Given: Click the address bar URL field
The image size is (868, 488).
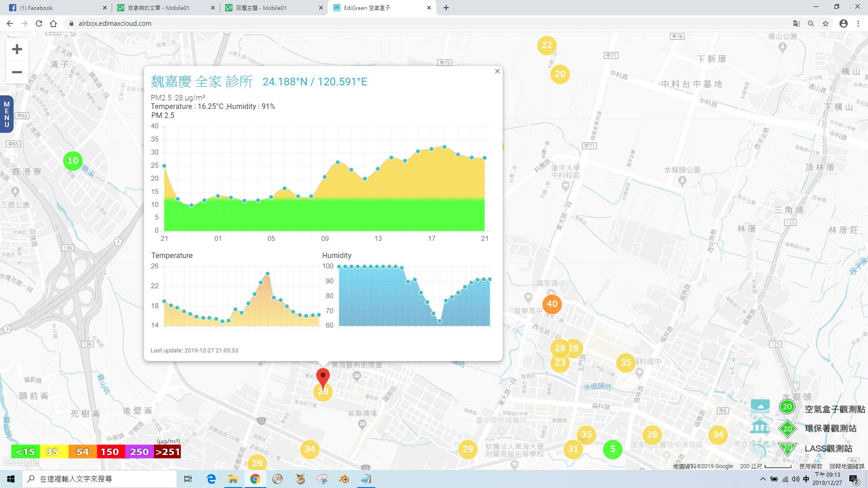Looking at the screenshot, I should coord(425,23).
